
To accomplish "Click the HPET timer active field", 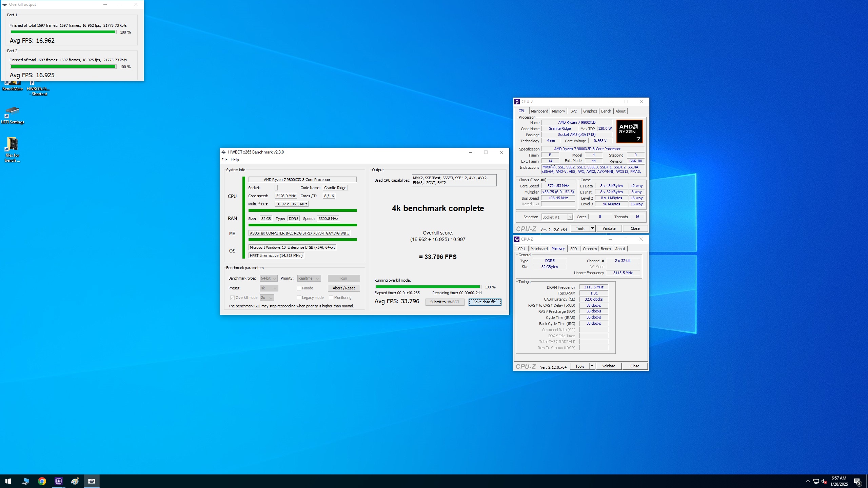I will (x=276, y=256).
